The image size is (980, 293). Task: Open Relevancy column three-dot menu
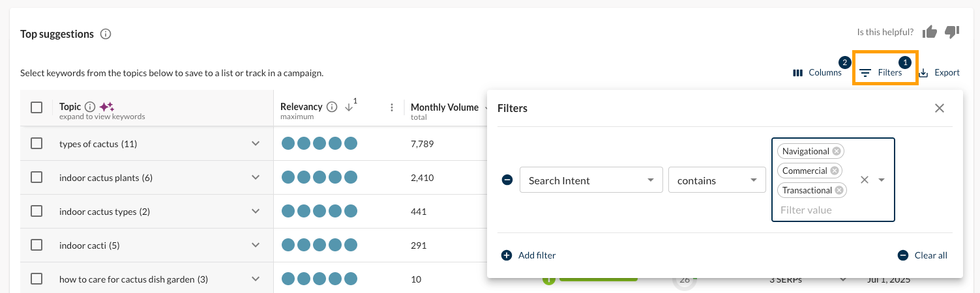click(x=392, y=107)
